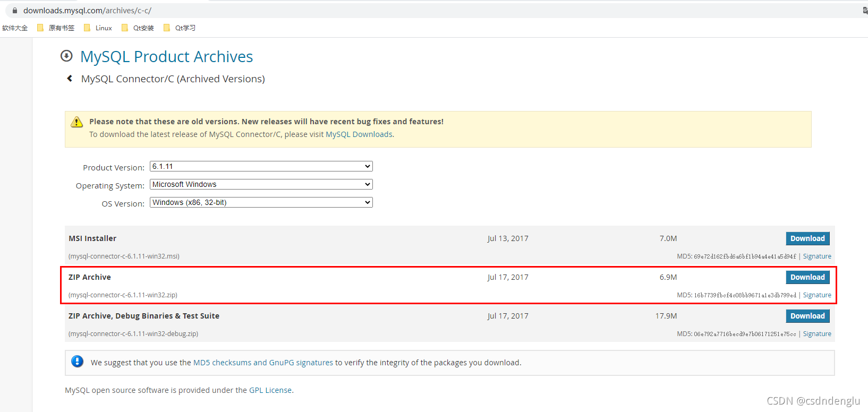The image size is (868, 412).
Task: Download the Debug Binaries & Test Suite zip
Action: point(807,316)
